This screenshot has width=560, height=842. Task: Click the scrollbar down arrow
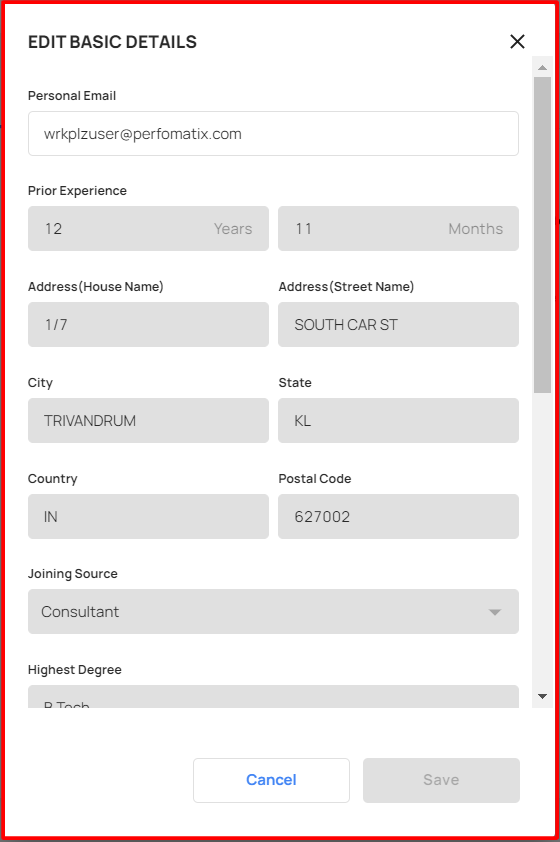pyautogui.click(x=542, y=696)
